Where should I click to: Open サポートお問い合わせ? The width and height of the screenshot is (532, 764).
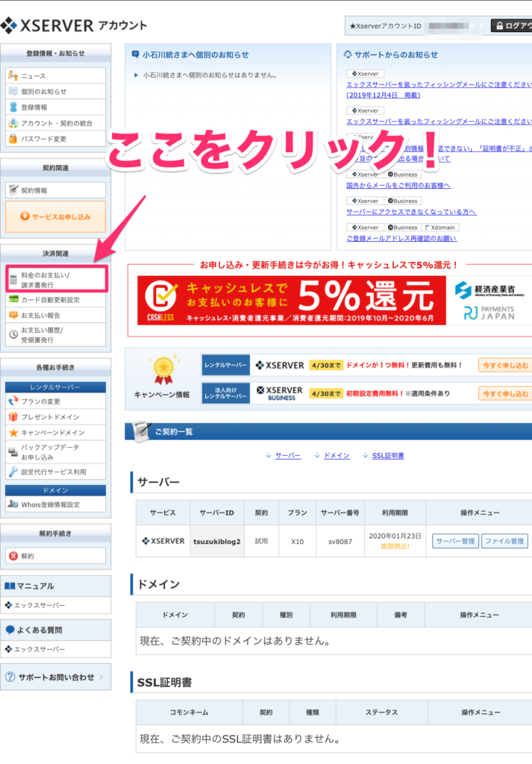[55, 677]
